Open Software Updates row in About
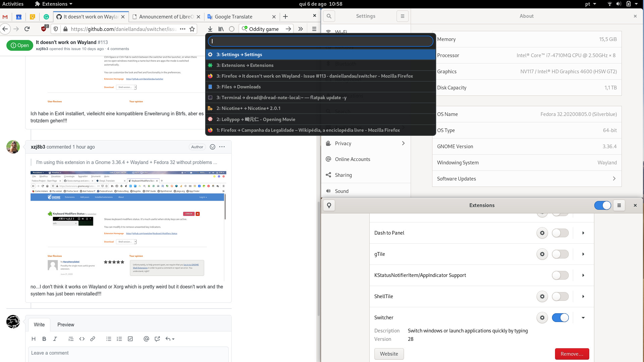This screenshot has width=644, height=362. [527, 179]
